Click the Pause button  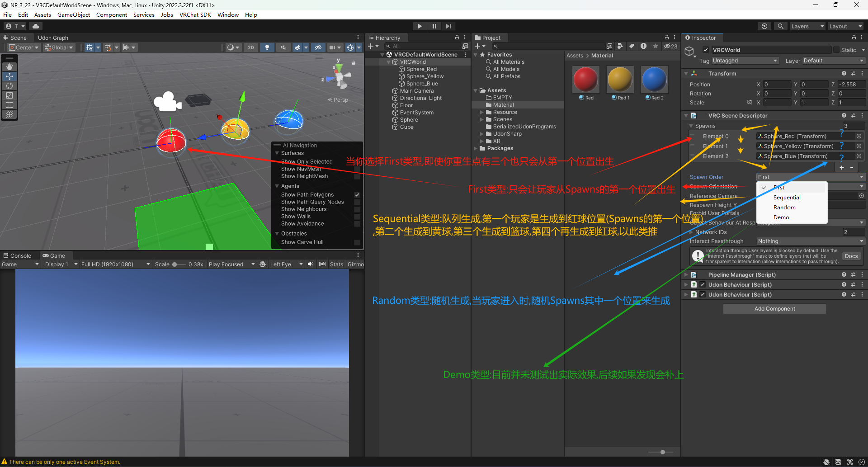coord(434,26)
